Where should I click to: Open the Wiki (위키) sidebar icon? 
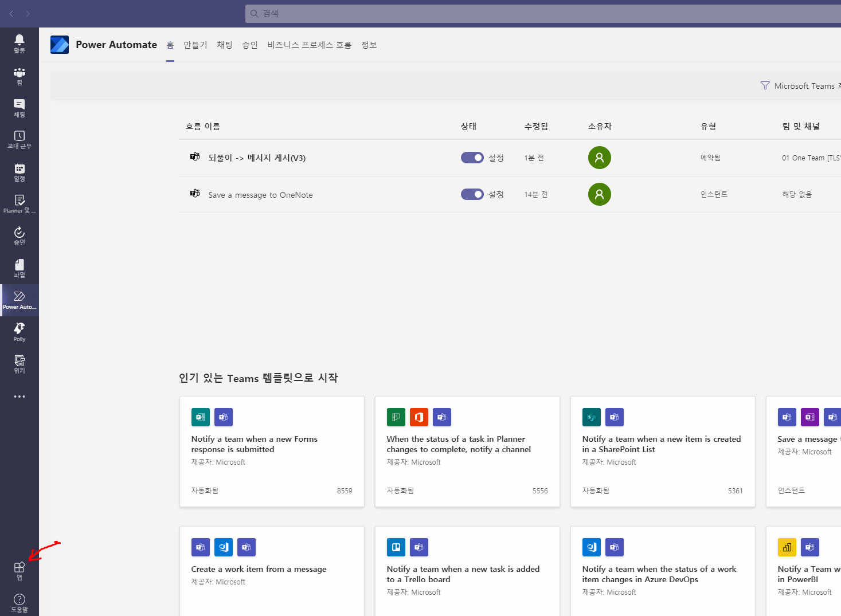point(19,364)
